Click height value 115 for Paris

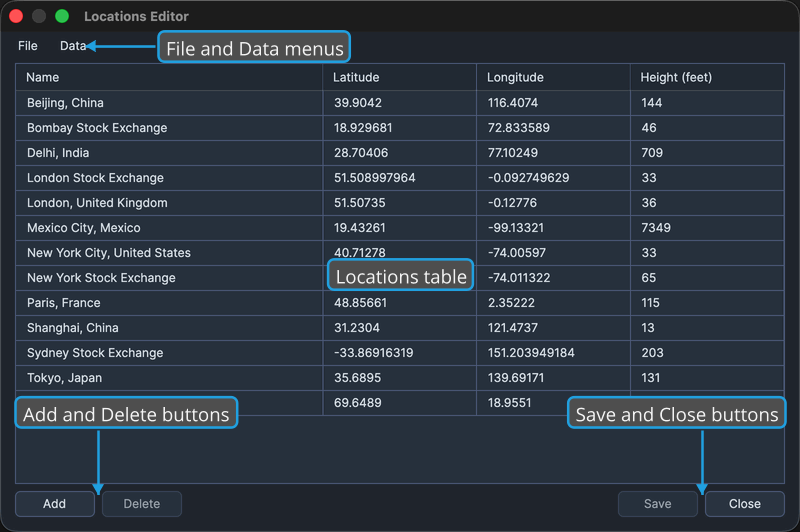click(651, 303)
